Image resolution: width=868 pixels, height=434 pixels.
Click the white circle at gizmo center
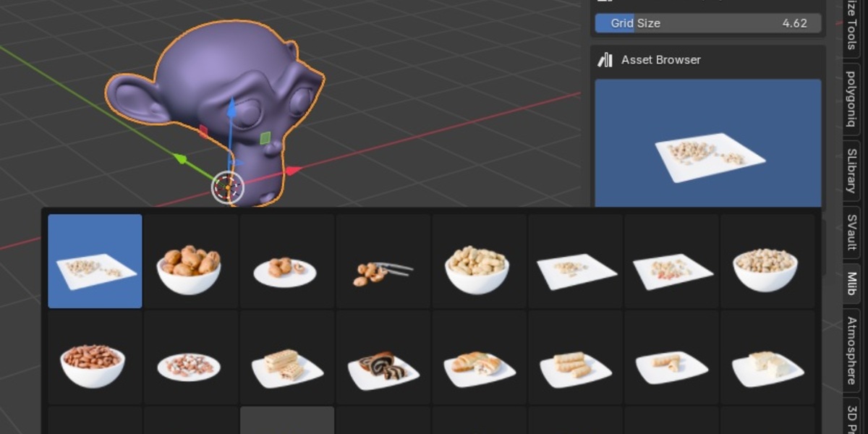pyautogui.click(x=228, y=188)
